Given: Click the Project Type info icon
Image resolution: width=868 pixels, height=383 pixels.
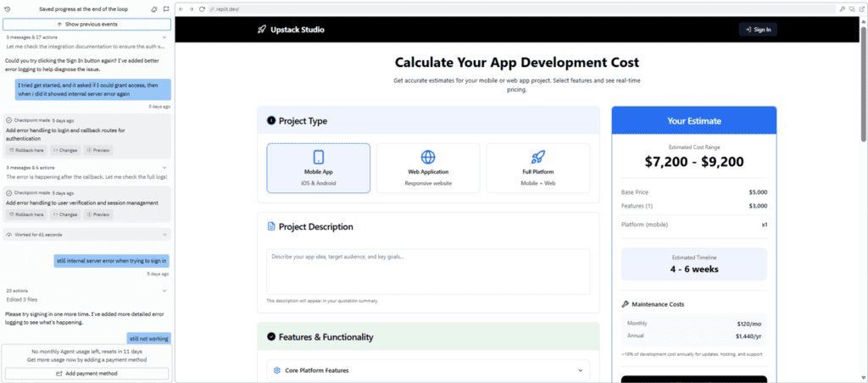Looking at the screenshot, I should click(x=271, y=120).
